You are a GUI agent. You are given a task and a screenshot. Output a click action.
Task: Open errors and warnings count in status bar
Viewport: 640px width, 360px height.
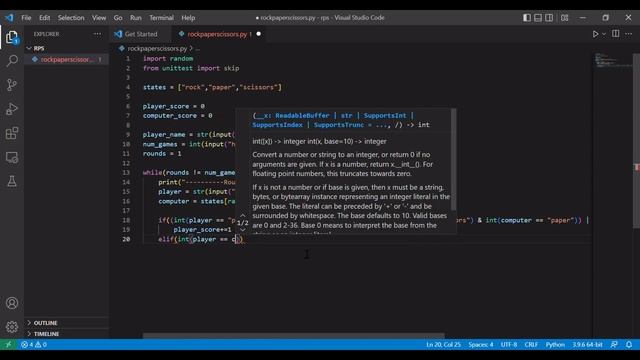(33, 344)
